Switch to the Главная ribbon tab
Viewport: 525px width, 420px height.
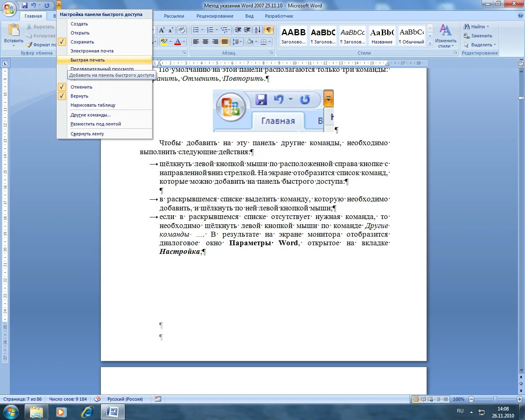coord(33,16)
